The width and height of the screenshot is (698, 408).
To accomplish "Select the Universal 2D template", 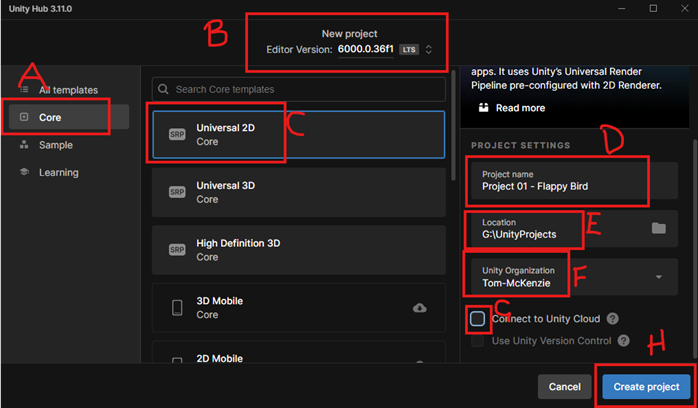I will click(x=299, y=134).
